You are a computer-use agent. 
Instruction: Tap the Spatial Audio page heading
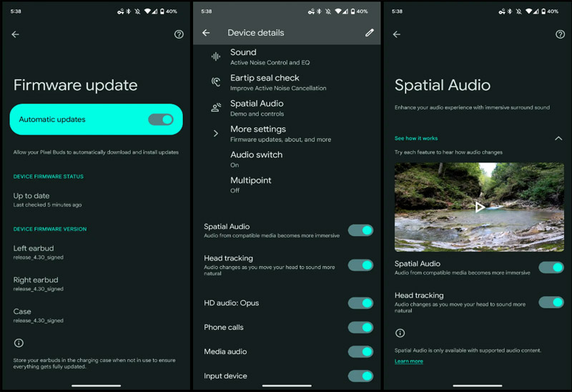442,85
